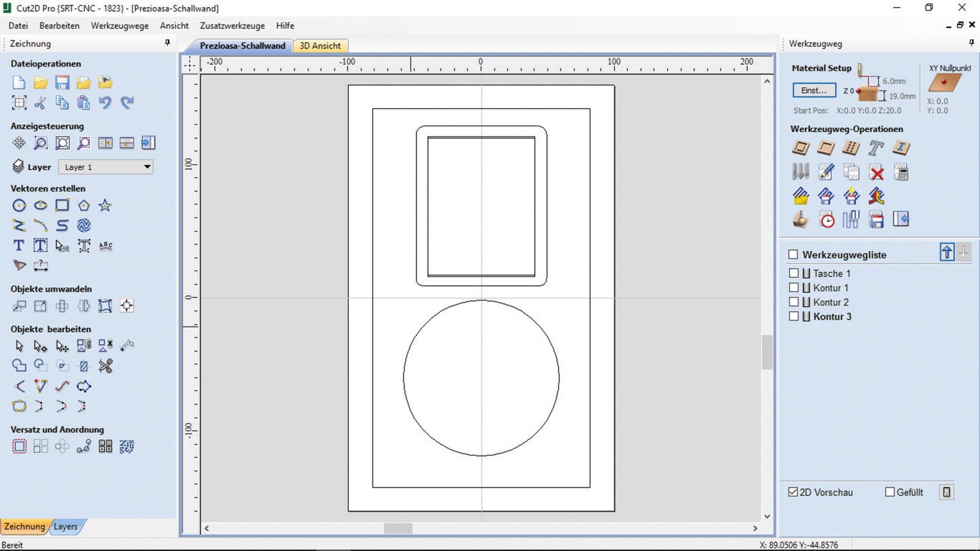Click the undo arrow icon
This screenshot has width=980, height=551.
pos(105,103)
